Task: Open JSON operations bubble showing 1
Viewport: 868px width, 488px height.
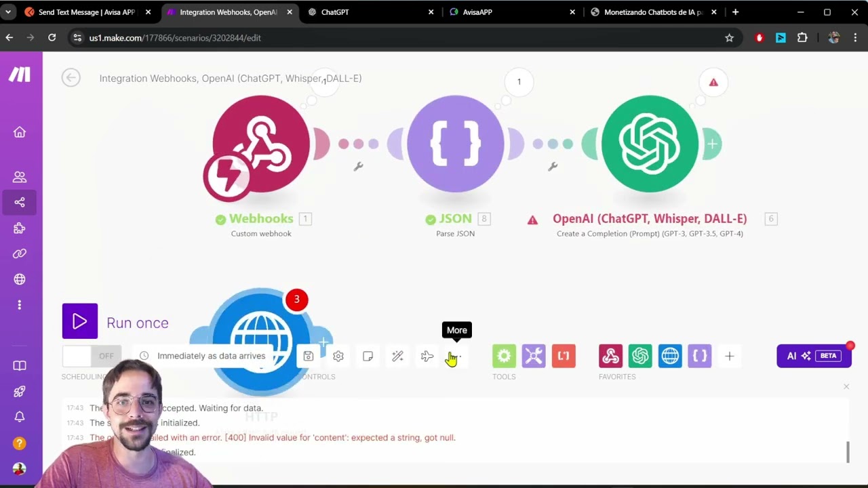Action: pyautogui.click(x=519, y=82)
